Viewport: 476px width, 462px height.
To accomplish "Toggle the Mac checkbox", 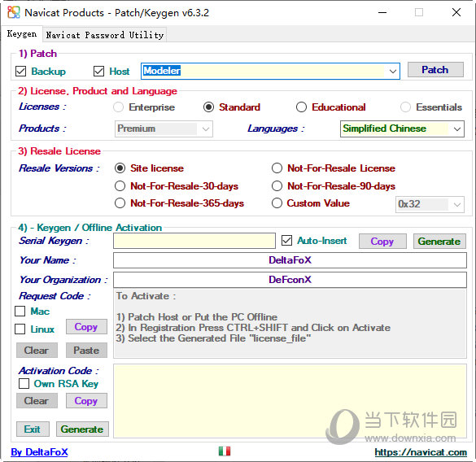I will point(20,312).
